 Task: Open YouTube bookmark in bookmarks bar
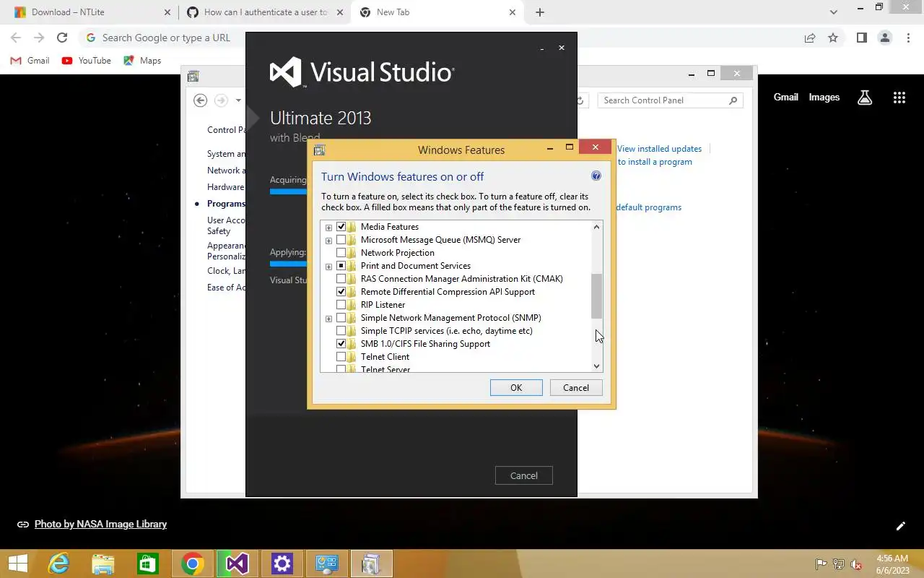click(x=87, y=61)
